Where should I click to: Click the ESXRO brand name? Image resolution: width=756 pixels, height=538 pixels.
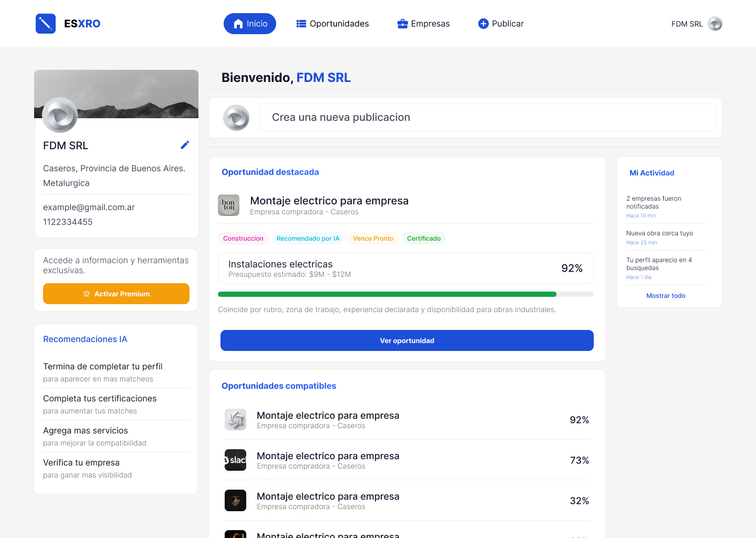coord(82,24)
